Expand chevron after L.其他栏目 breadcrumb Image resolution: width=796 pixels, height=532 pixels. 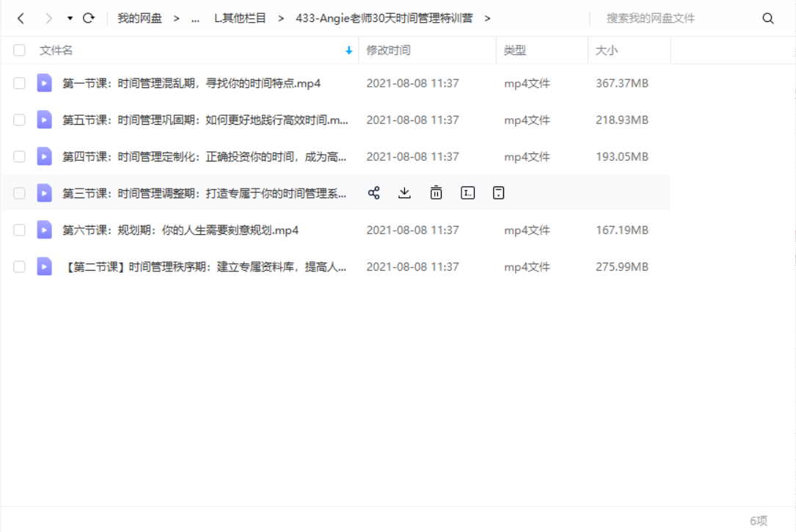tap(281, 19)
